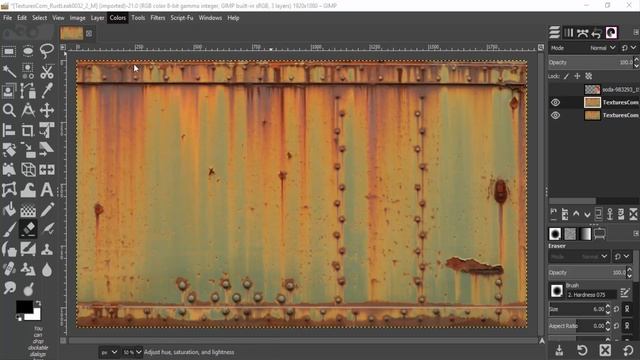Select the Ink tool
This screenshot has width=640, height=360.
coord(9,249)
